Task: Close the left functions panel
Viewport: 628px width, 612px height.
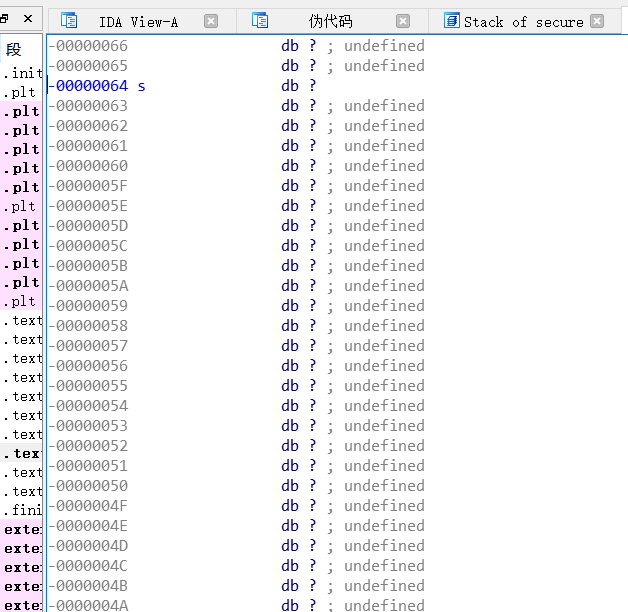Action: click(27, 19)
